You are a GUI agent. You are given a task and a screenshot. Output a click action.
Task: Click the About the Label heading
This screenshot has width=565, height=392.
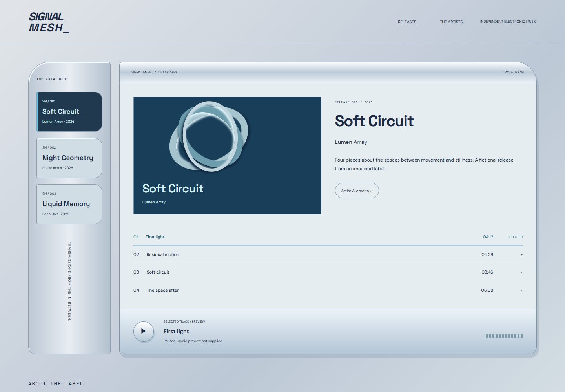pyautogui.click(x=56, y=384)
